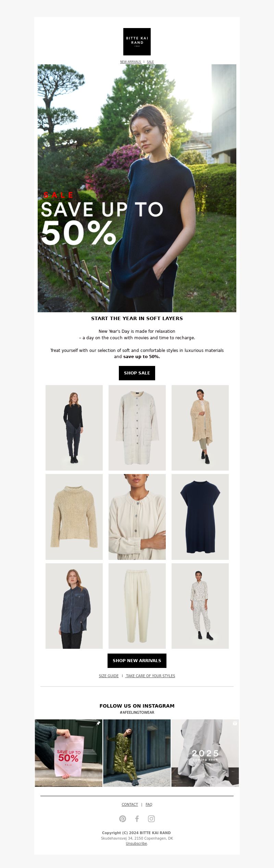Open New Arrivals navigation link
This screenshot has height=868, width=274.
[x=130, y=62]
